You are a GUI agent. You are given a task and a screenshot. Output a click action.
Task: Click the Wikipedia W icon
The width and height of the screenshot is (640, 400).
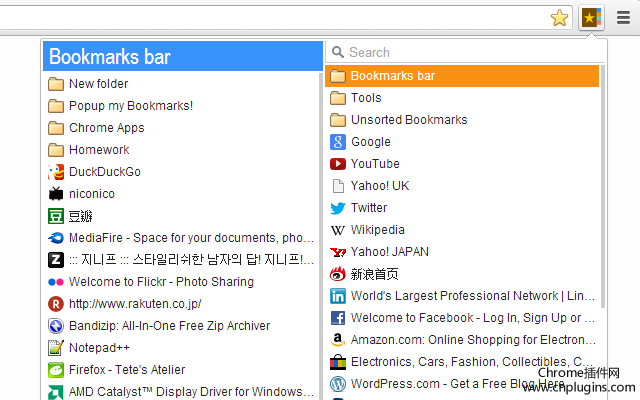click(x=338, y=230)
